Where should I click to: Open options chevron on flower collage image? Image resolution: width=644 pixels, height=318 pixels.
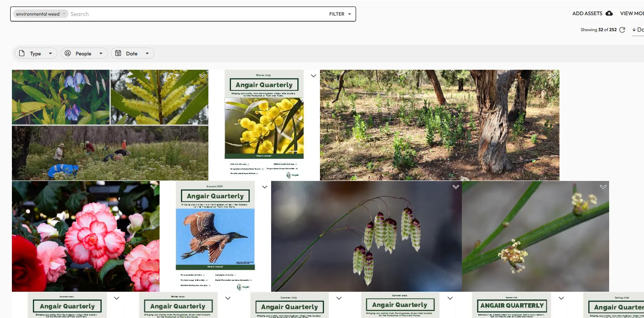click(202, 76)
